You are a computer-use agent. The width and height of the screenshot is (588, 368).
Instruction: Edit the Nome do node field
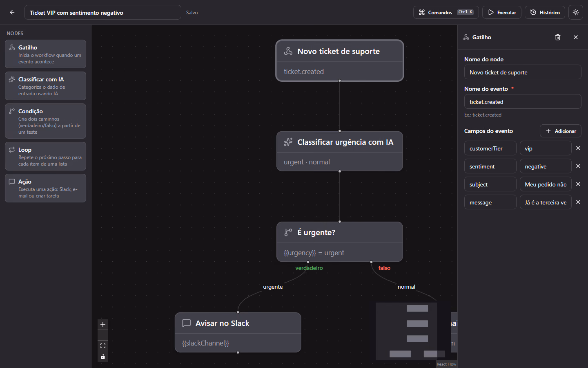point(523,72)
